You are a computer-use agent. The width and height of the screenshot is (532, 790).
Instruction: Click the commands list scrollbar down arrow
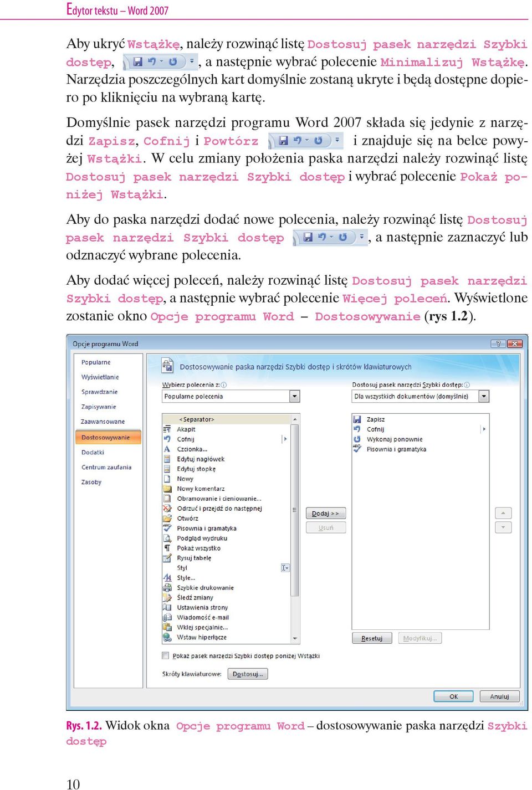[295, 639]
